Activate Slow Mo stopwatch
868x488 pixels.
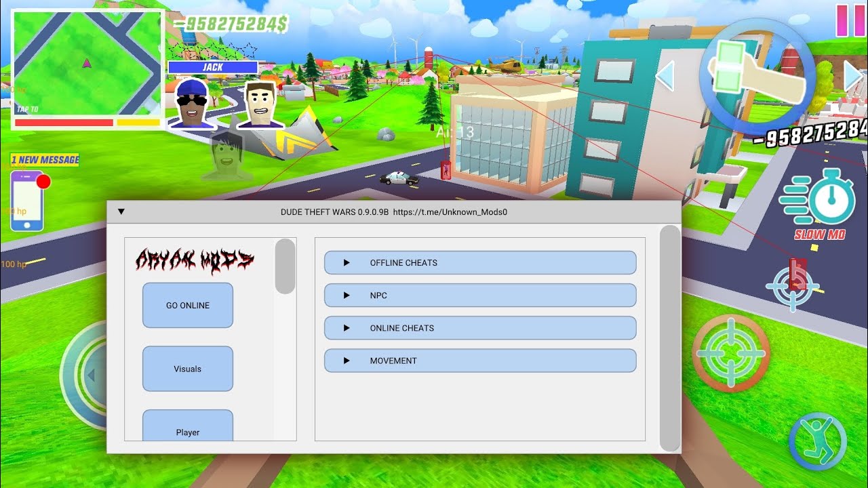point(818,197)
